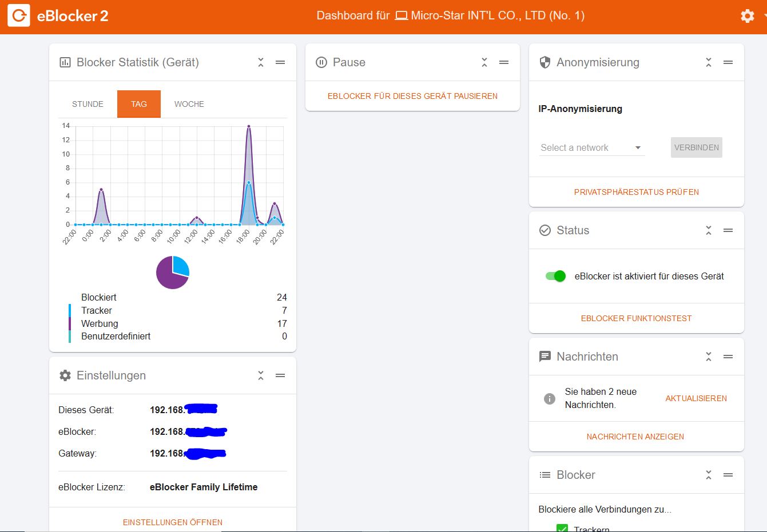The width and height of the screenshot is (767, 532).
Task: Click drag handle of Blocker card
Action: point(728,475)
